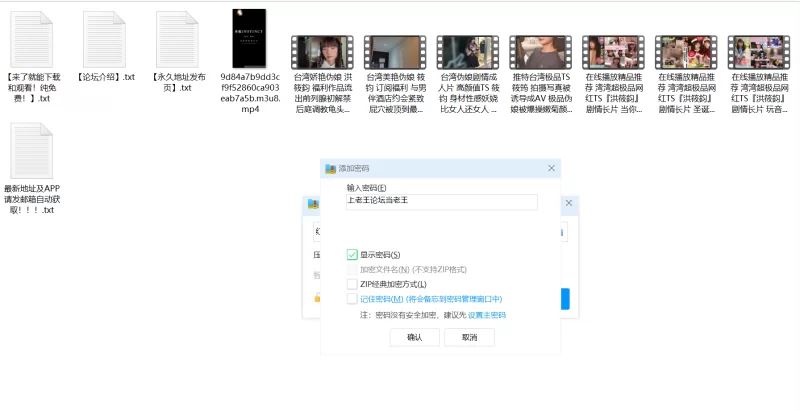The image size is (800, 411).
Task: Select the 最新地址及APP请发邮箱自动获取 txt file icon
Action: click(32, 151)
